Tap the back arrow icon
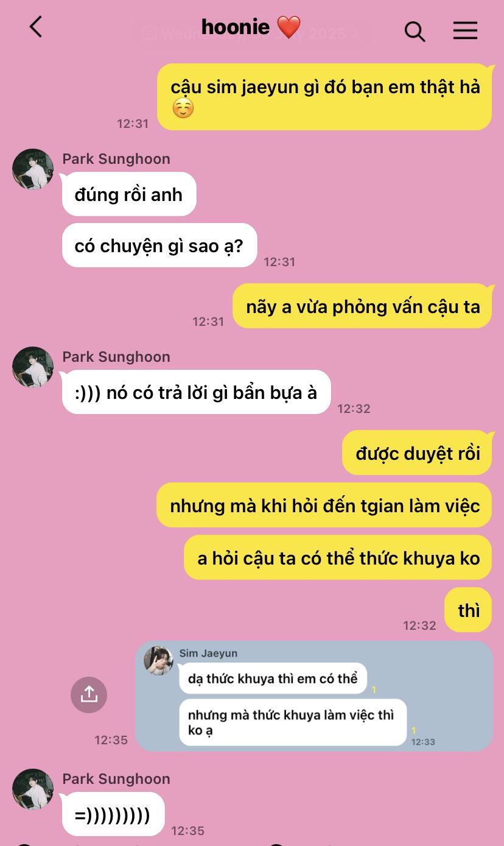The height and width of the screenshot is (846, 504). click(x=36, y=27)
